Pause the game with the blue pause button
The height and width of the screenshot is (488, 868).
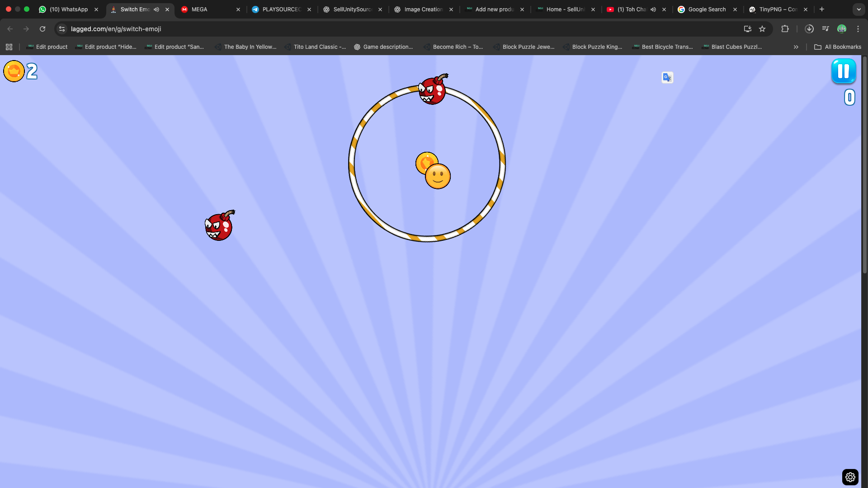coord(843,71)
